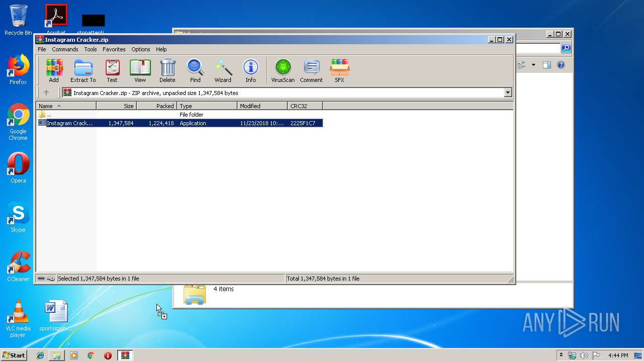Screen dimensions: 644x362
Task: Click the Start button
Action: pos(14,355)
